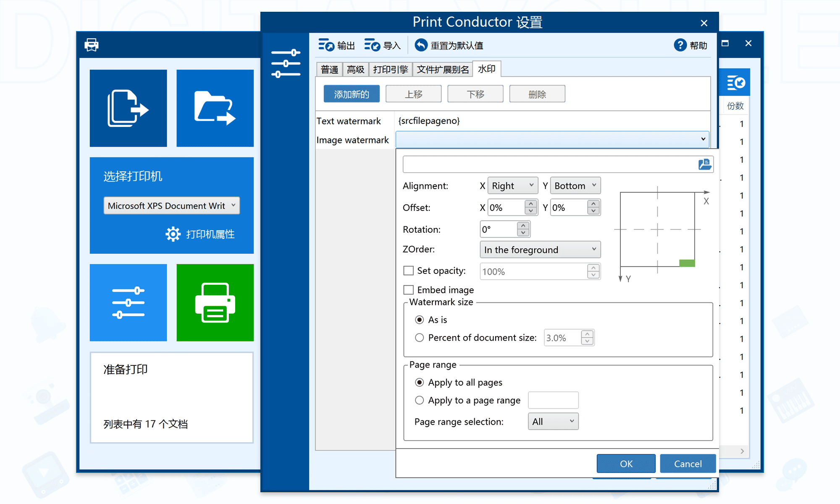The height and width of the screenshot is (504, 840).
Task: Maximize the main Print Conductor window
Action: click(725, 43)
